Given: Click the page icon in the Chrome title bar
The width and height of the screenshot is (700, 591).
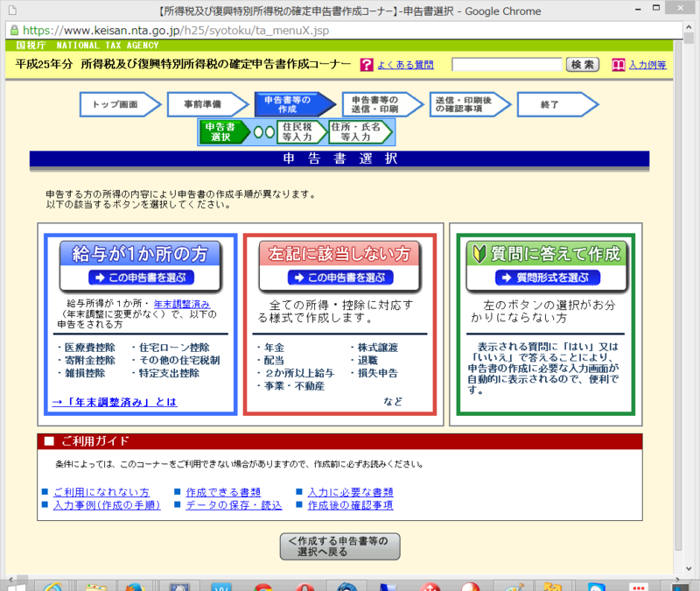Looking at the screenshot, I should pos(12,10).
